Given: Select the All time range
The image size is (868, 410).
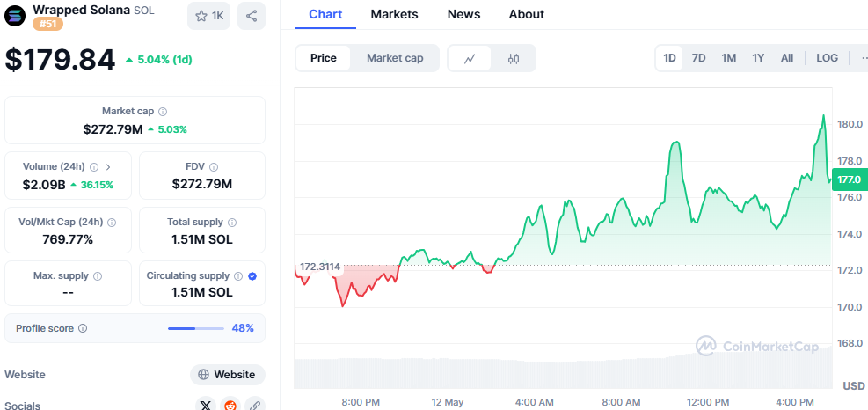Looking at the screenshot, I should point(786,58).
